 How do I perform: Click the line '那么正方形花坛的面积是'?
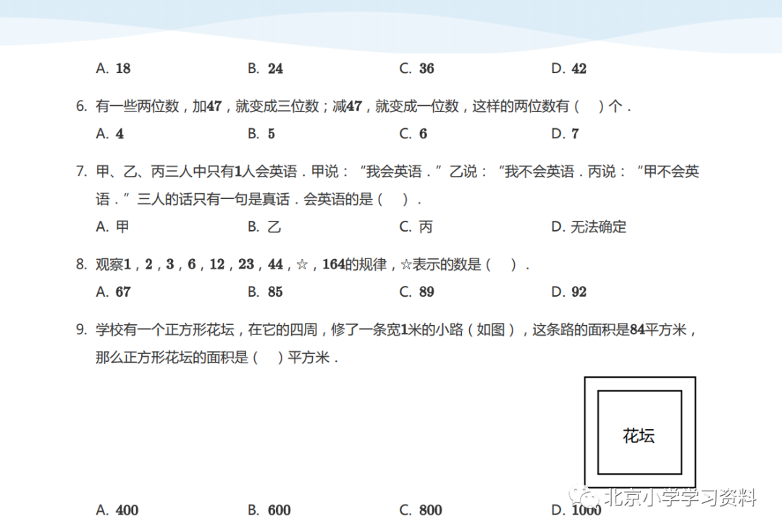pyautogui.click(x=217, y=358)
